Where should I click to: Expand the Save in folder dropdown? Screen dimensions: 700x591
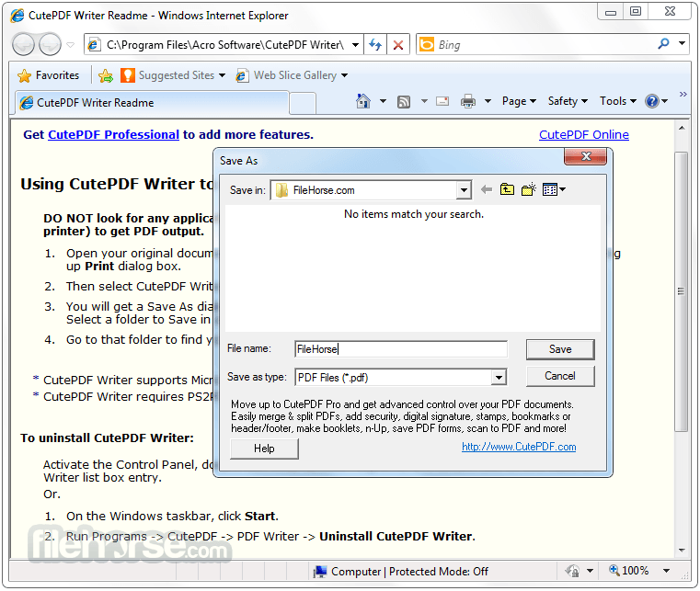click(464, 190)
